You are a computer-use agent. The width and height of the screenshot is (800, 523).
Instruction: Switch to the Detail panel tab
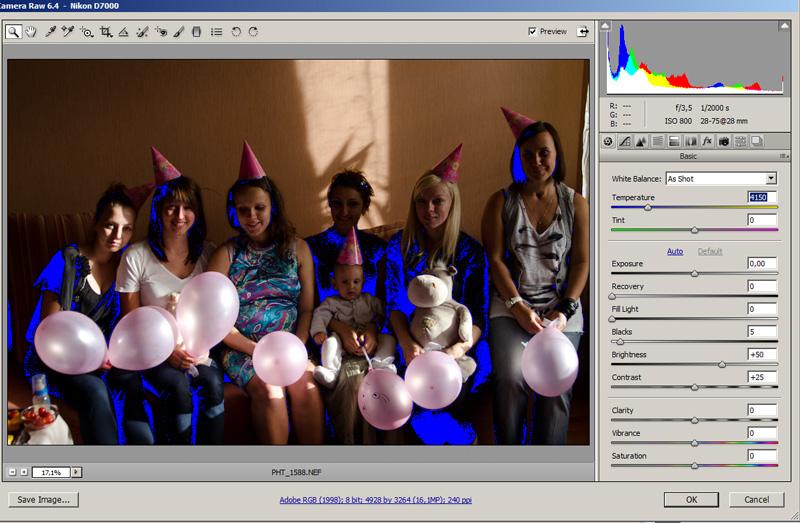[x=641, y=141]
